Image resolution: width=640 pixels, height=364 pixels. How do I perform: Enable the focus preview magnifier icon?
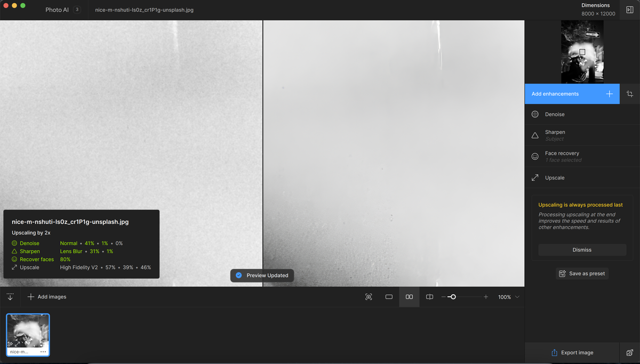369,297
